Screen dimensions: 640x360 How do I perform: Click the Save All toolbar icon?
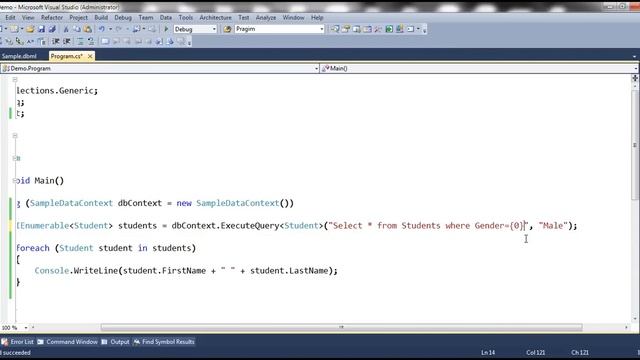[52, 29]
